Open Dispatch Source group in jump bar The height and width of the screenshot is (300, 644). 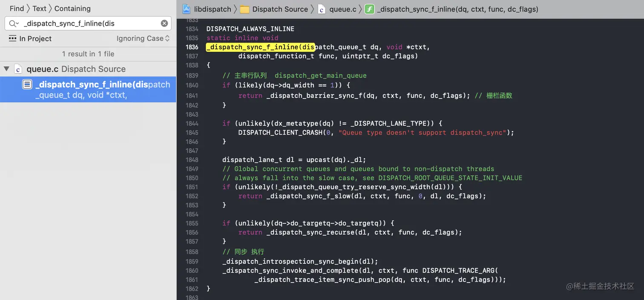coord(280,9)
